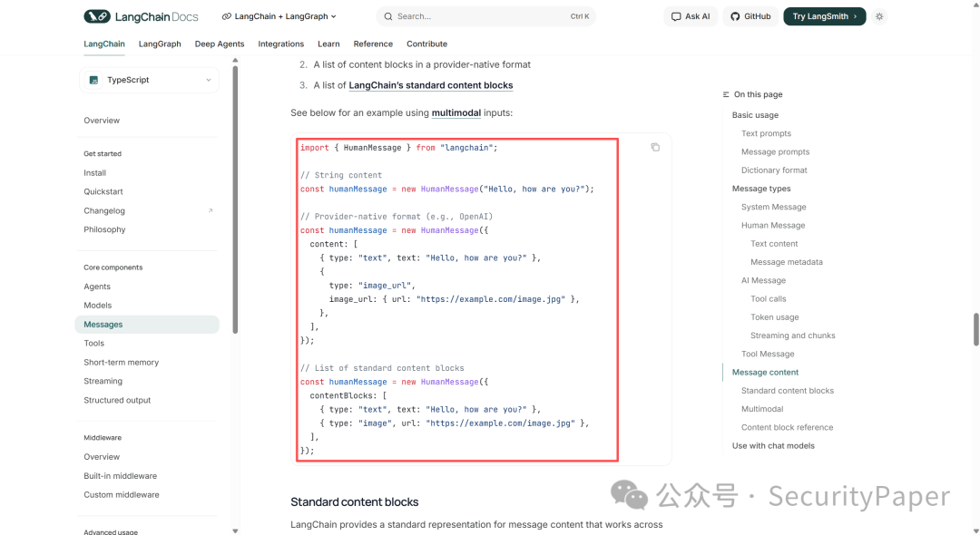The height and width of the screenshot is (535, 980).
Task: Click the left sidebar scrollbar thumb
Action: pos(235,199)
